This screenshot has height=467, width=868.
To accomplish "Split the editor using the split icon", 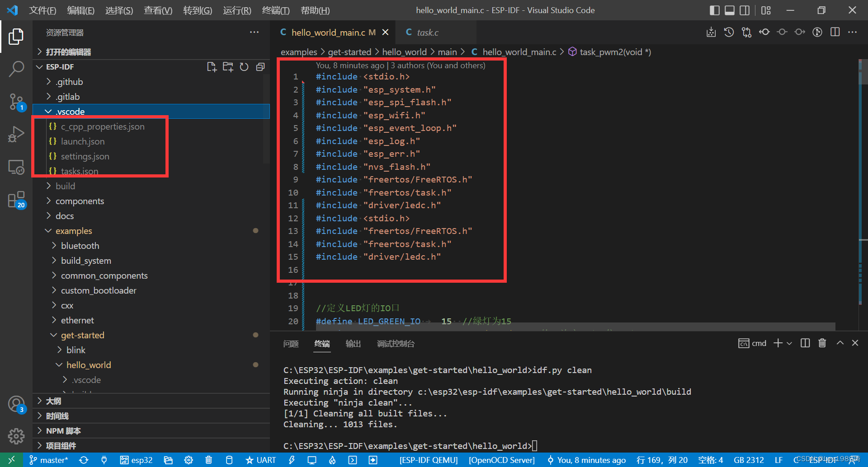I will coord(835,32).
